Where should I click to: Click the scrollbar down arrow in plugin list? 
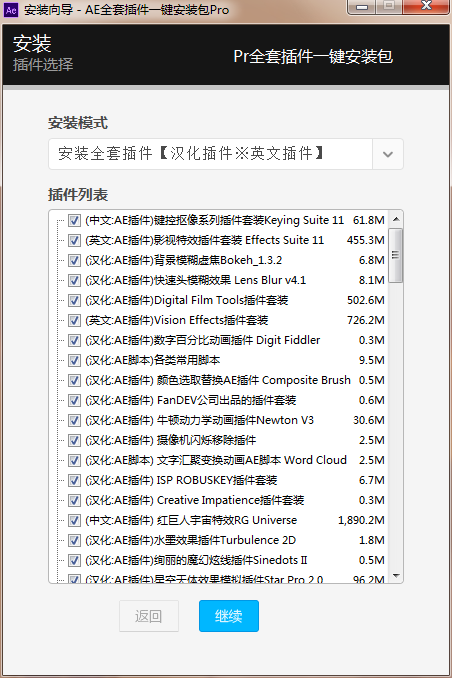click(x=396, y=575)
